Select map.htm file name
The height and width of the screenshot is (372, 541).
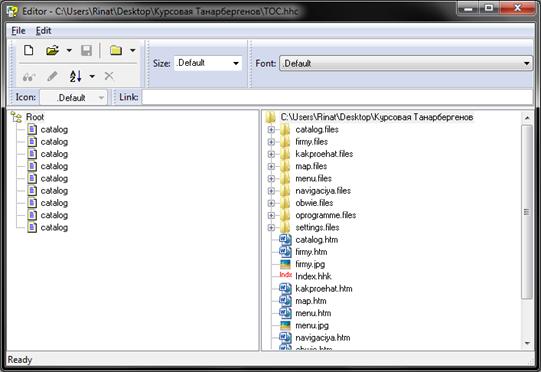[311, 301]
